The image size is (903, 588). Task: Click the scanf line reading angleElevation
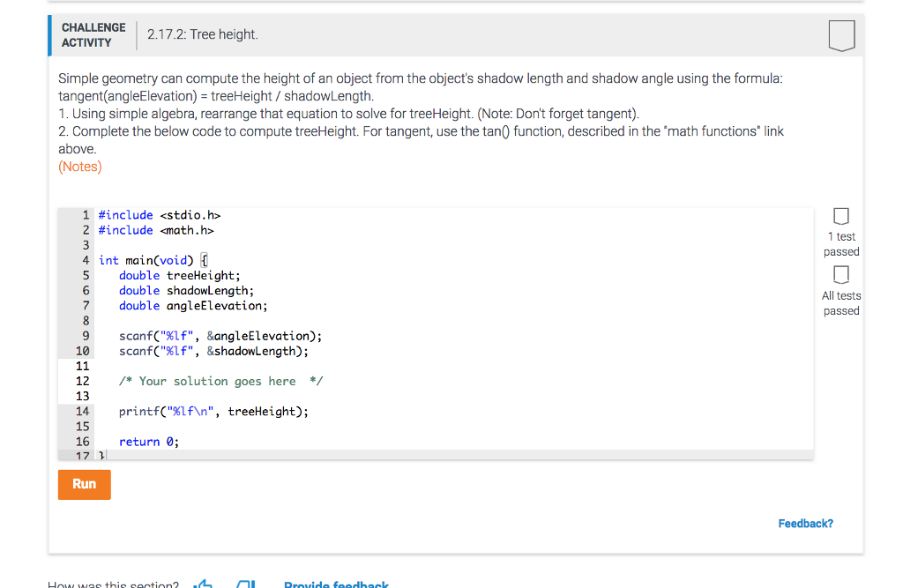tap(220, 337)
